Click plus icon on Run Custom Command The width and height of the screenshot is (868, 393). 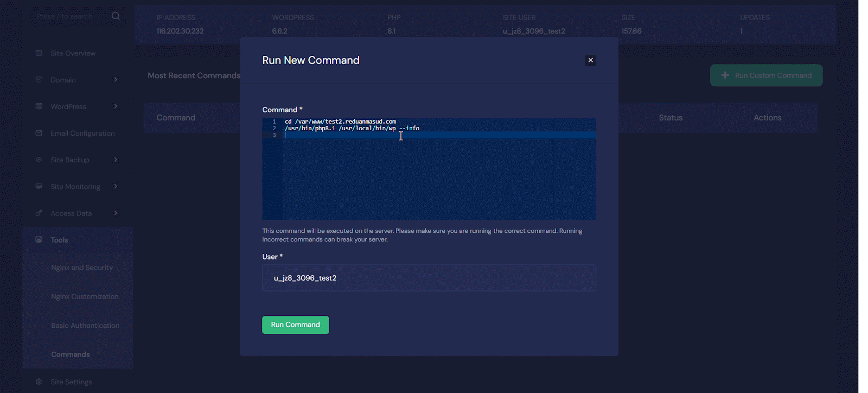click(x=725, y=75)
